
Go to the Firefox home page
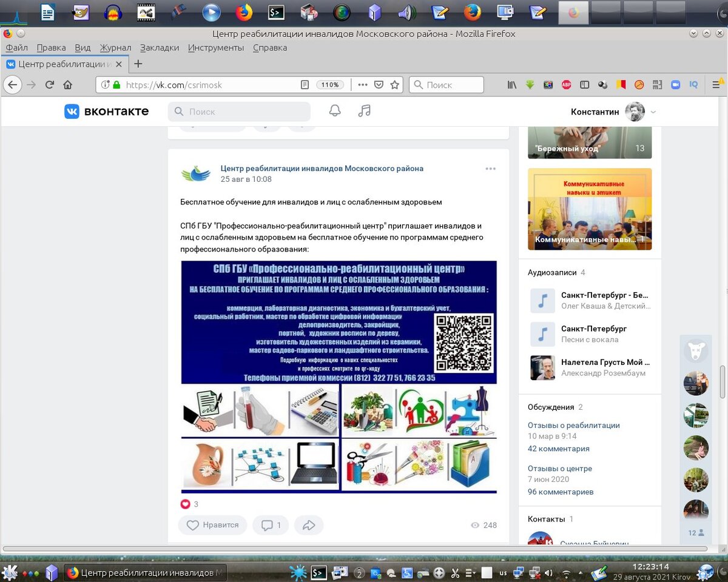pos(67,85)
